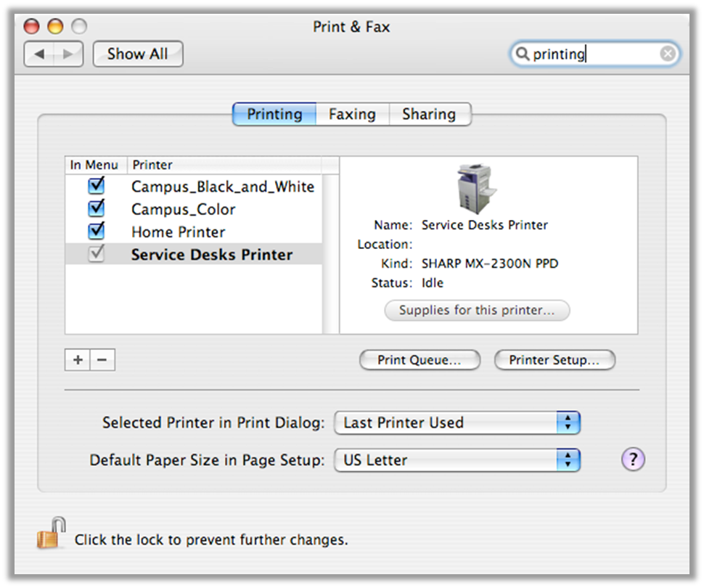This screenshot has width=704, height=588.
Task: Disable Home Printer In Menu checkbox
Action: point(96,232)
